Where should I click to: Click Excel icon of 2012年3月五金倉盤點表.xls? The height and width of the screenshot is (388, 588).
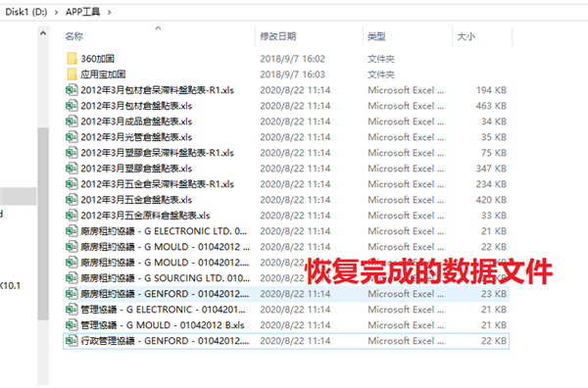coord(72,200)
